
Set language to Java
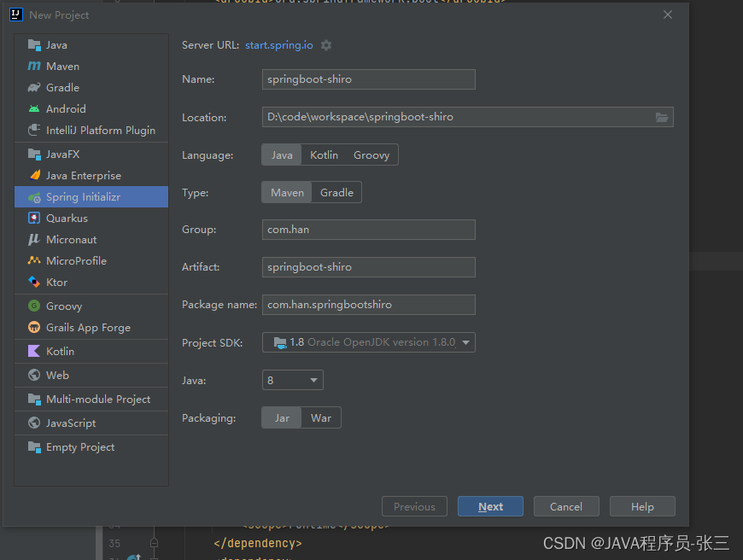[282, 155]
